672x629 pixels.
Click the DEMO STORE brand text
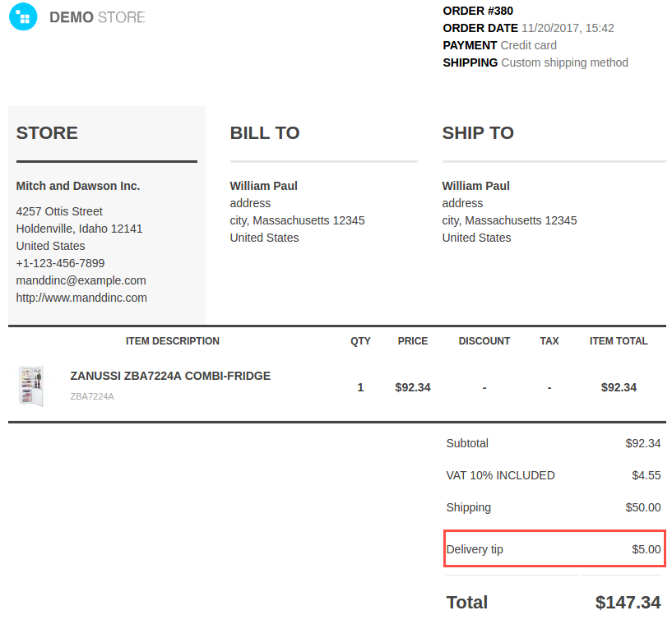[97, 17]
